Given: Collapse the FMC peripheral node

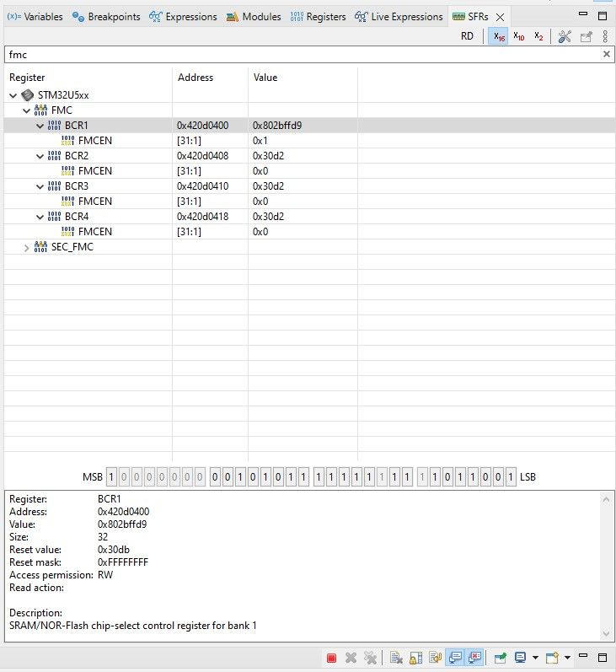Looking at the screenshot, I should [x=27, y=111].
